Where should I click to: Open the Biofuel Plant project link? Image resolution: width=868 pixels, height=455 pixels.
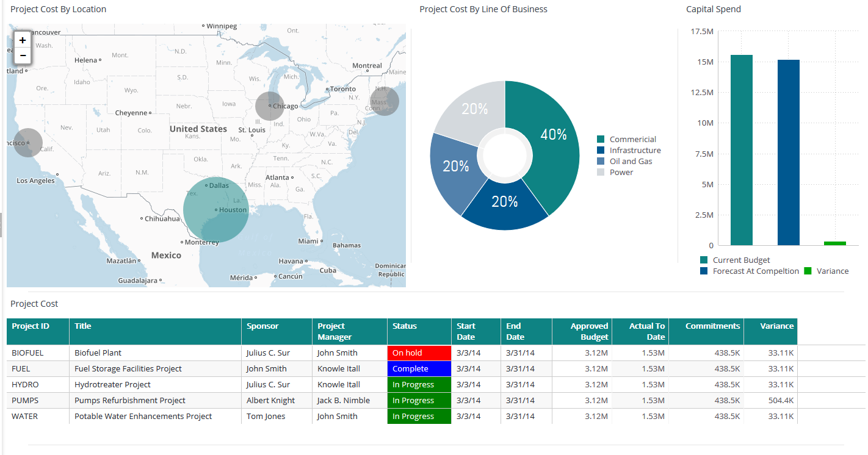click(x=97, y=353)
